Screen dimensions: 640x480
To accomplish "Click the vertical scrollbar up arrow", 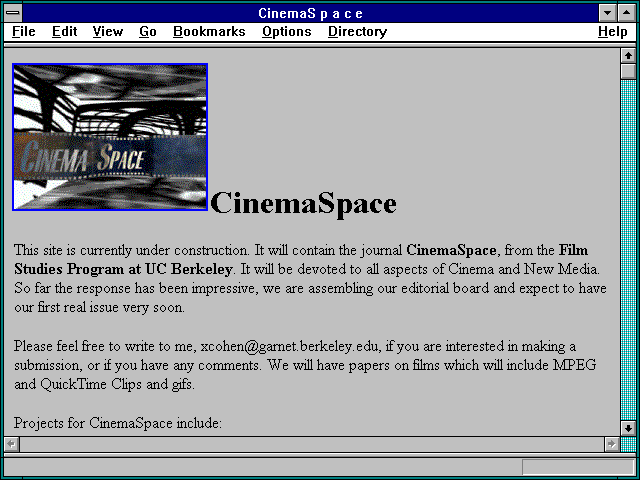I will click(x=628, y=56).
